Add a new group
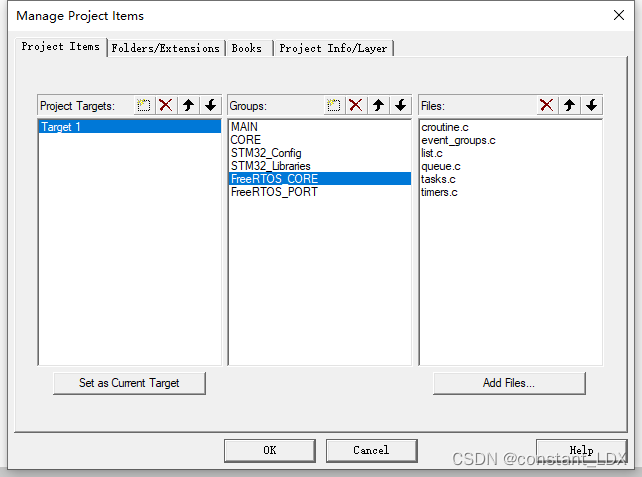Viewport: 642px width, 477px height. tap(334, 105)
